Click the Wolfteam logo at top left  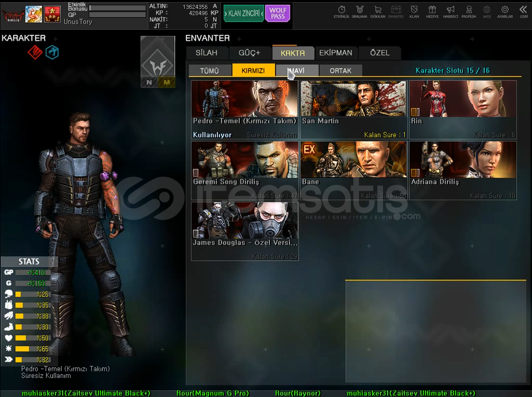click(x=13, y=15)
